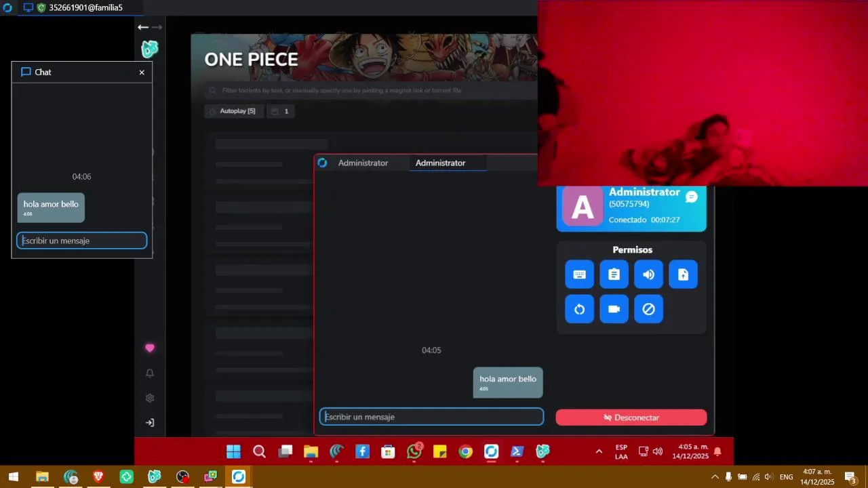Screen dimensions: 868x488
Task: Open Sticky Notes on remote taskbar
Action: pyautogui.click(x=439, y=451)
